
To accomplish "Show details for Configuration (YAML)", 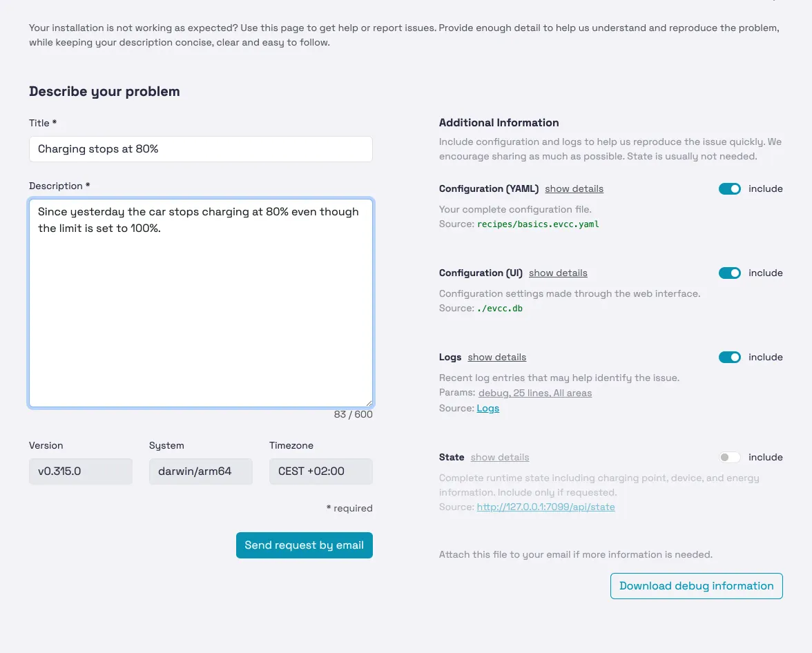I will (574, 189).
